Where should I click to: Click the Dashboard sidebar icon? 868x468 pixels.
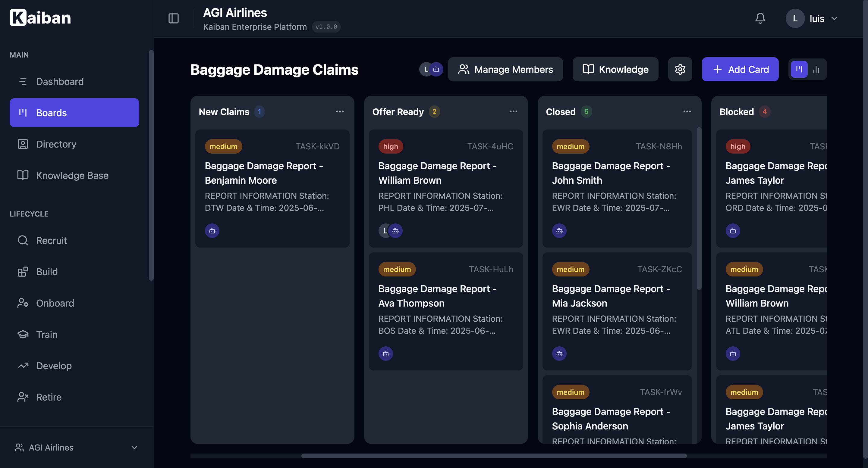(23, 82)
